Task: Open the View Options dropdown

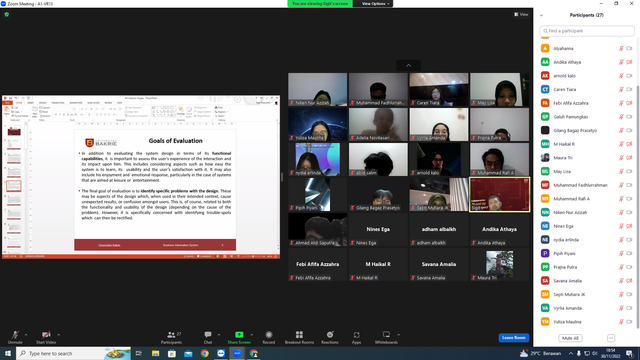Action: 376,4
